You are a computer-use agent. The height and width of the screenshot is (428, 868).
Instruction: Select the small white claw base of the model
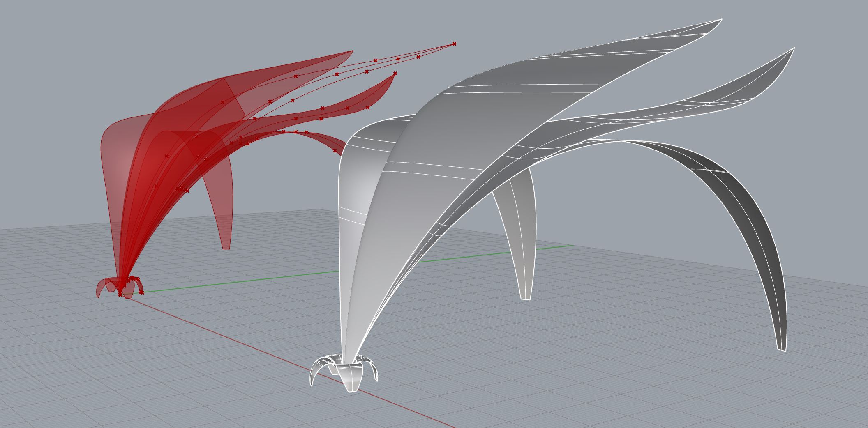[x=343, y=374]
